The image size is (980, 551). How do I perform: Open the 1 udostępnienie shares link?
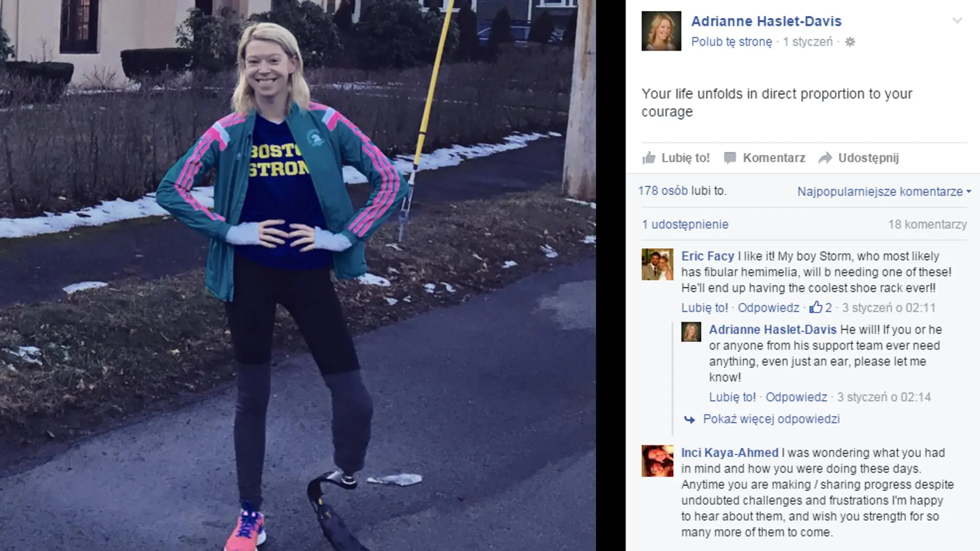(685, 224)
